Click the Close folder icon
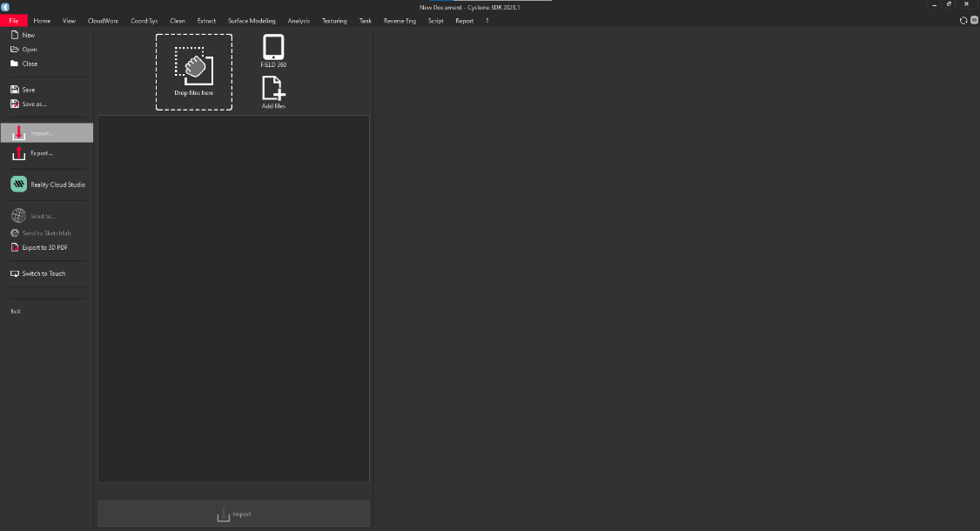Viewport: 980px width, 531px height. 15,64
